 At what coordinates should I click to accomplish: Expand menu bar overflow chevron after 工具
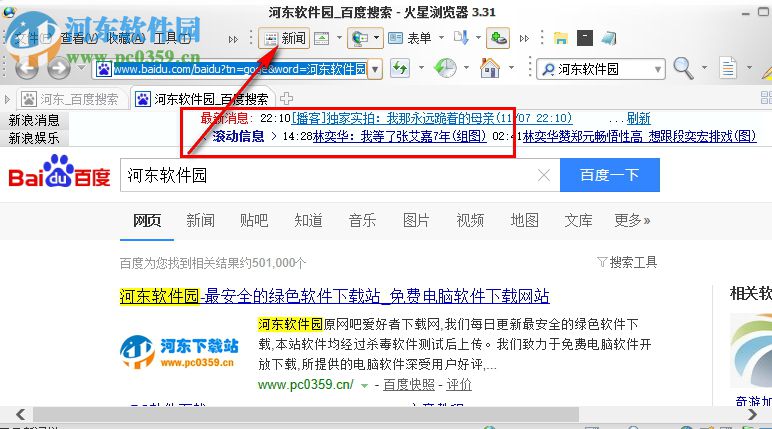pos(233,39)
